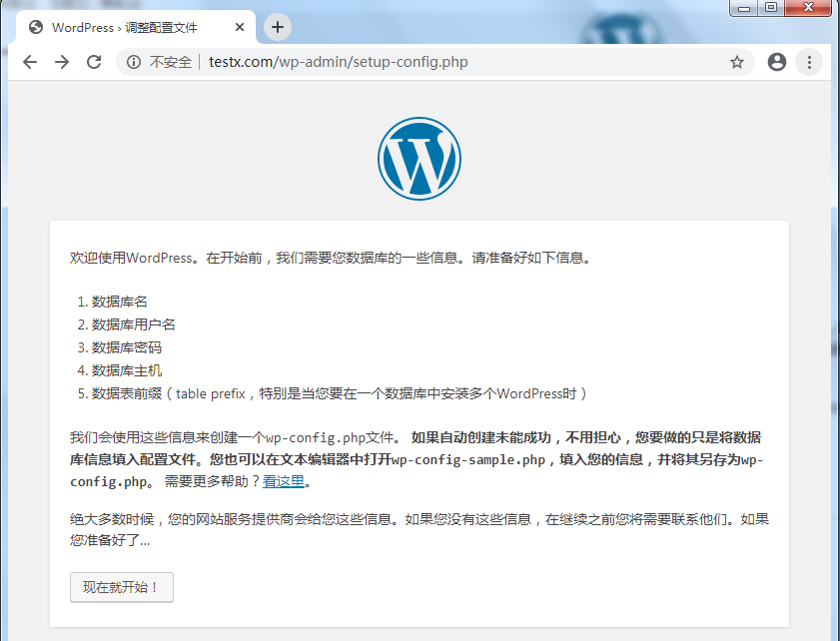The width and height of the screenshot is (840, 641).
Task: Close the browser window with the red X
Action: pyautogui.click(x=808, y=8)
